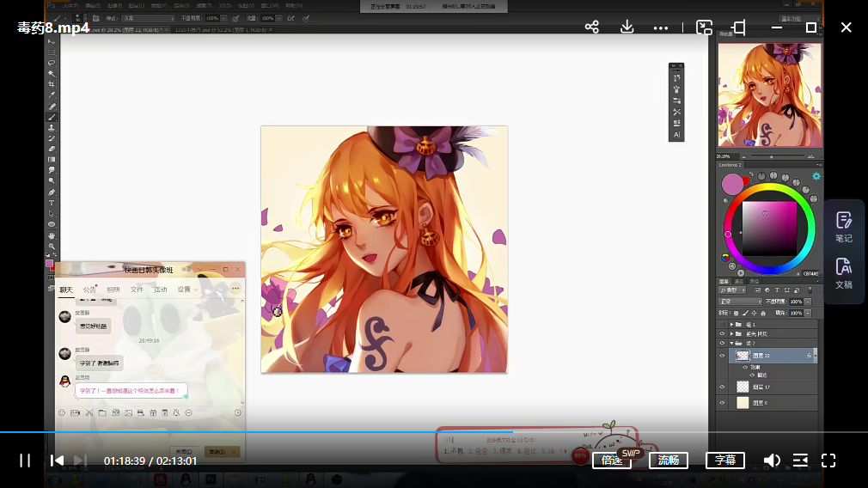
Task: Click the Coolorus saturation square
Action: pyautogui.click(x=769, y=229)
